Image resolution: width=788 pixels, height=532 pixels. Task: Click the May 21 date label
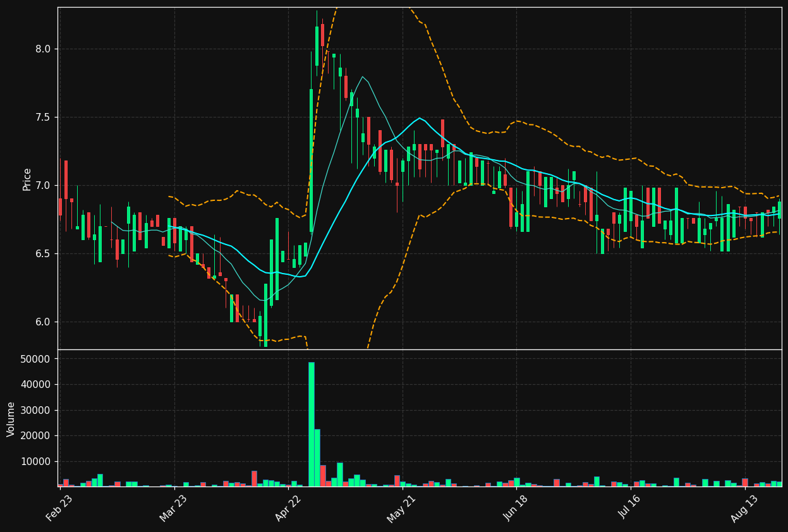(x=401, y=508)
